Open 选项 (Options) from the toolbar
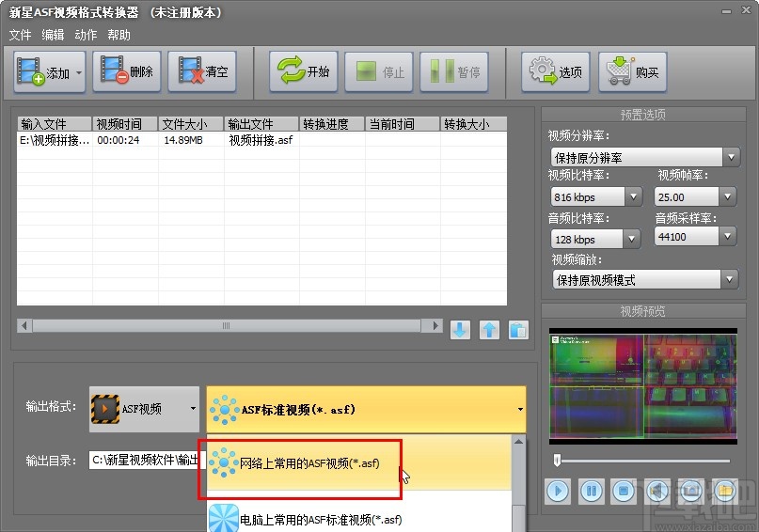This screenshot has width=759, height=532. pyautogui.click(x=555, y=72)
